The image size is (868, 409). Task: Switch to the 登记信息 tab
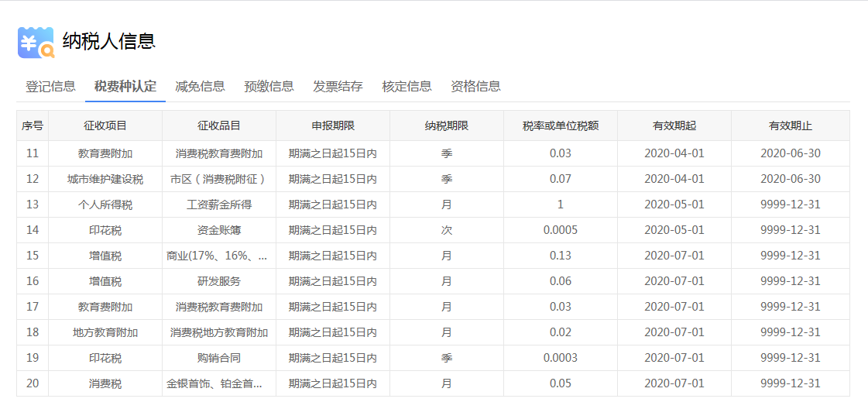coord(50,86)
